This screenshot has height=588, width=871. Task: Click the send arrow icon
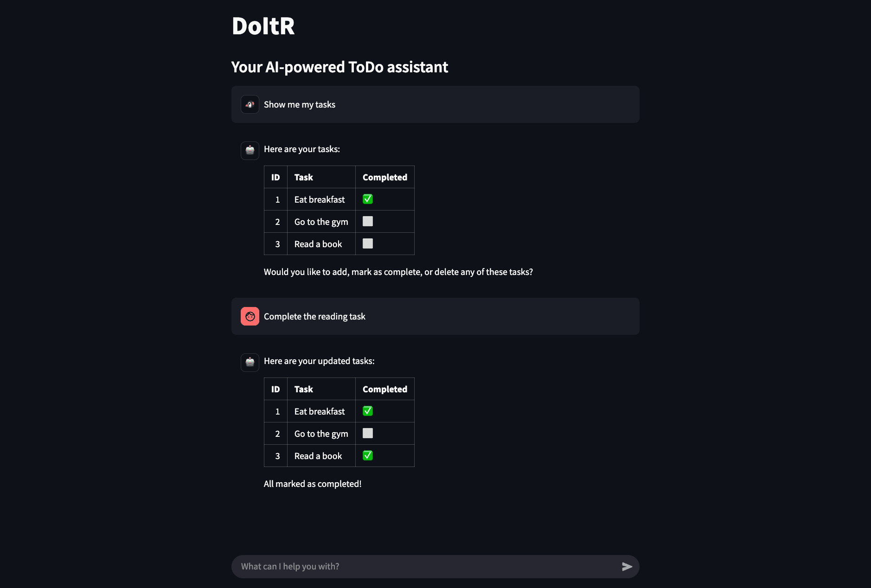[x=627, y=566]
